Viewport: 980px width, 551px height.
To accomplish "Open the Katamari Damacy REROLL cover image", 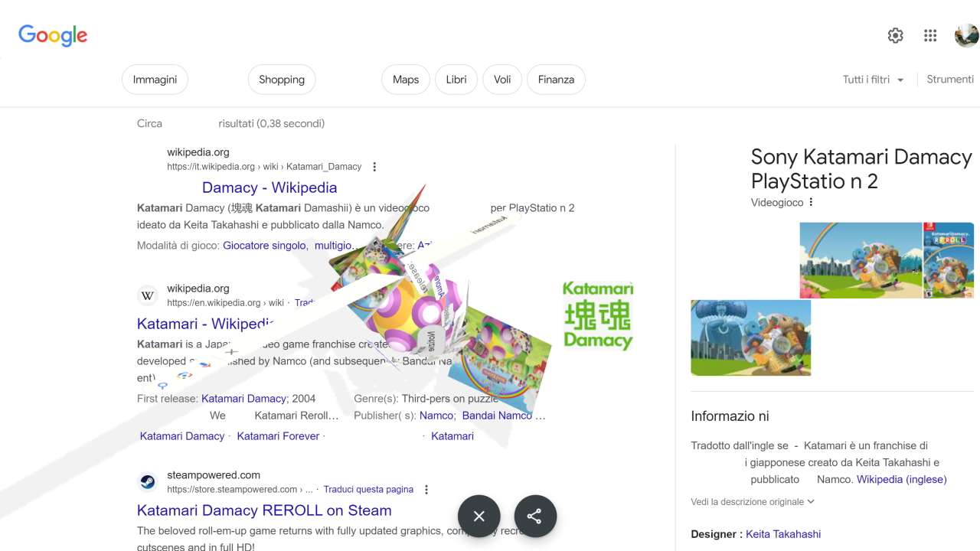I will point(949,260).
